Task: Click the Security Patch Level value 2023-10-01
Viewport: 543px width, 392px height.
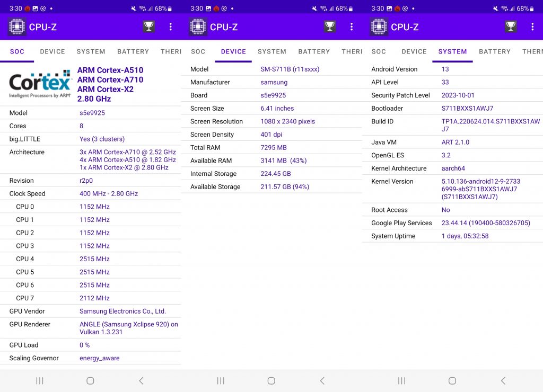Action: point(458,95)
